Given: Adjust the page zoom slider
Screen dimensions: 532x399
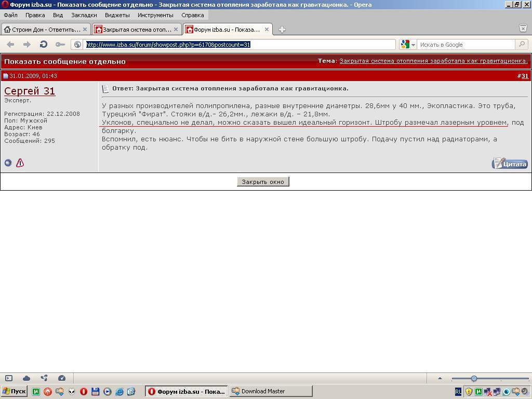Looking at the screenshot, I should click(x=474, y=378).
